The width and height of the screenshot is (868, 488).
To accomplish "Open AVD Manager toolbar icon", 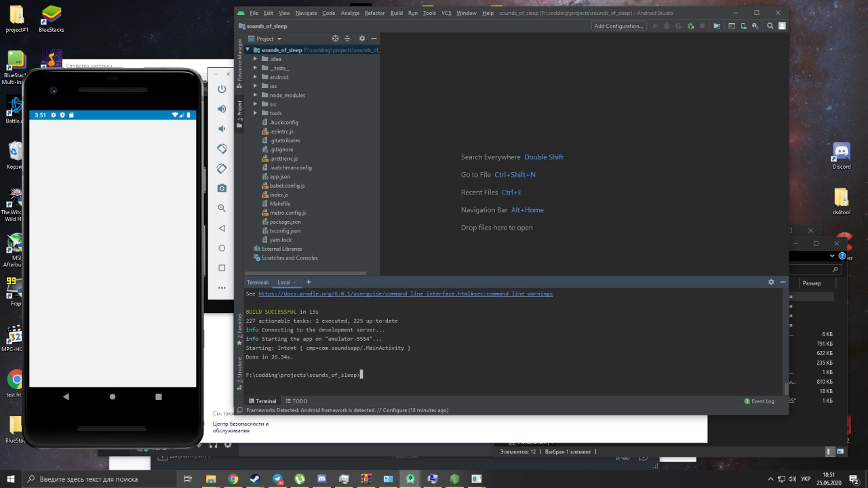I will point(743,26).
